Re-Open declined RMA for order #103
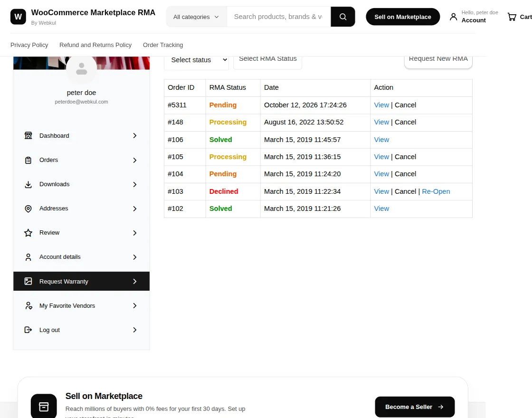 click(x=436, y=191)
